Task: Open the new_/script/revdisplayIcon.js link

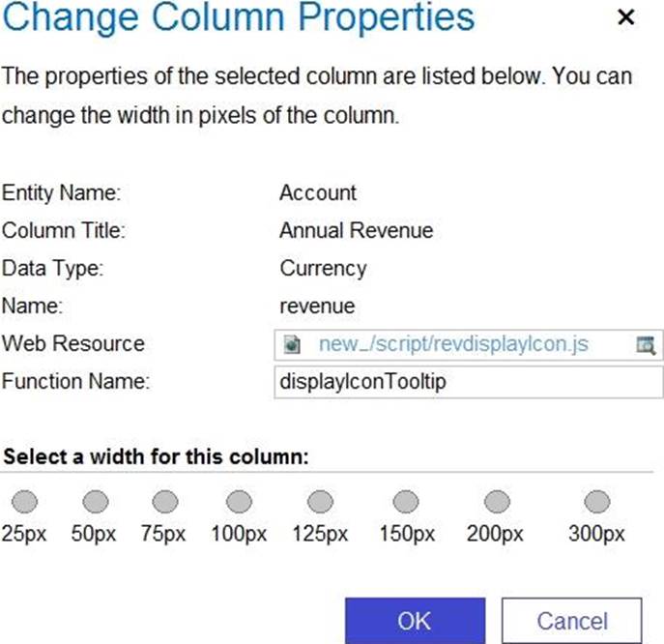Action: (x=452, y=344)
